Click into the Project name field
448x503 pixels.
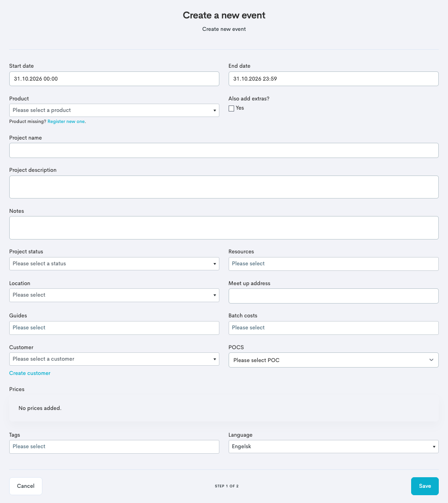[x=224, y=151]
